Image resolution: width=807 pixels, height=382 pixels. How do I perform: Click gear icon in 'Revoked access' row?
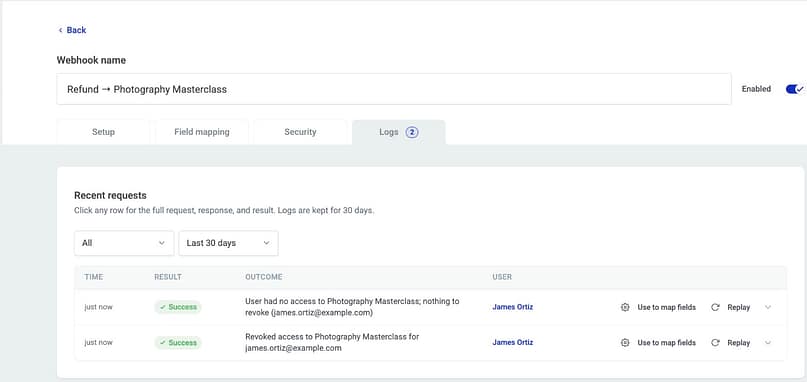(x=625, y=343)
